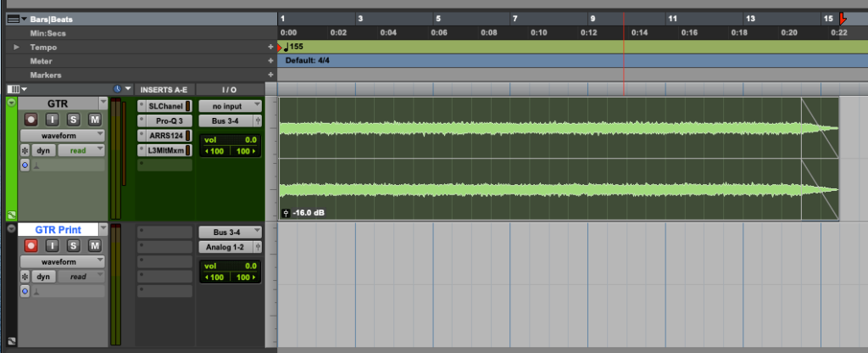Click the GTR Print track freeze snowflake icon
This screenshot has height=353, width=868.
pyautogui.click(x=25, y=277)
